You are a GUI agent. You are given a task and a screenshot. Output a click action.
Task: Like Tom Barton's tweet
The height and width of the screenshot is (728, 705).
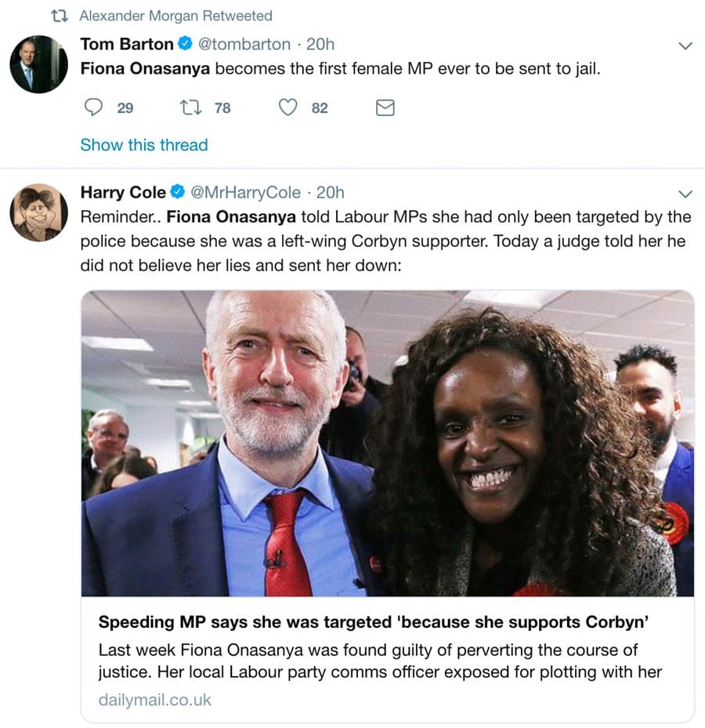288,107
